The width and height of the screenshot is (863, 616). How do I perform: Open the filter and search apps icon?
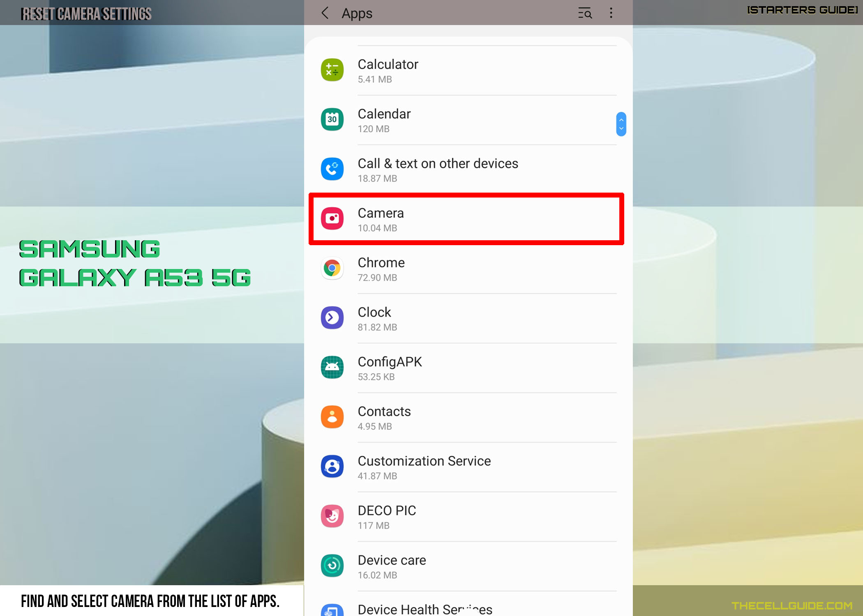pyautogui.click(x=585, y=13)
